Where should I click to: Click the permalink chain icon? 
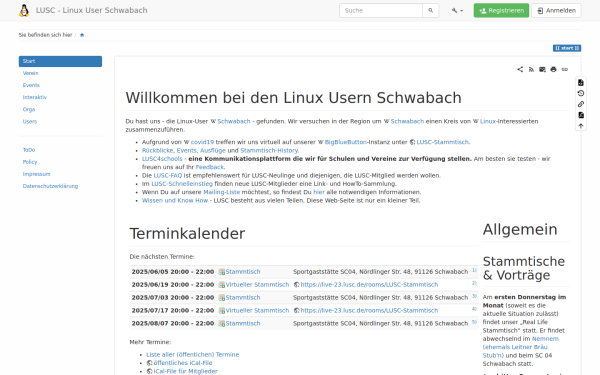(565, 69)
